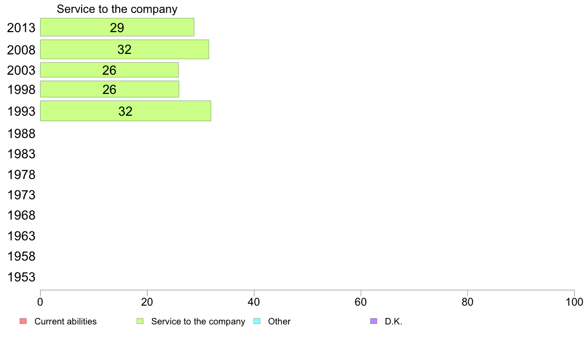Click the 1988 year axis label
The width and height of the screenshot is (588, 364).
coord(21,134)
